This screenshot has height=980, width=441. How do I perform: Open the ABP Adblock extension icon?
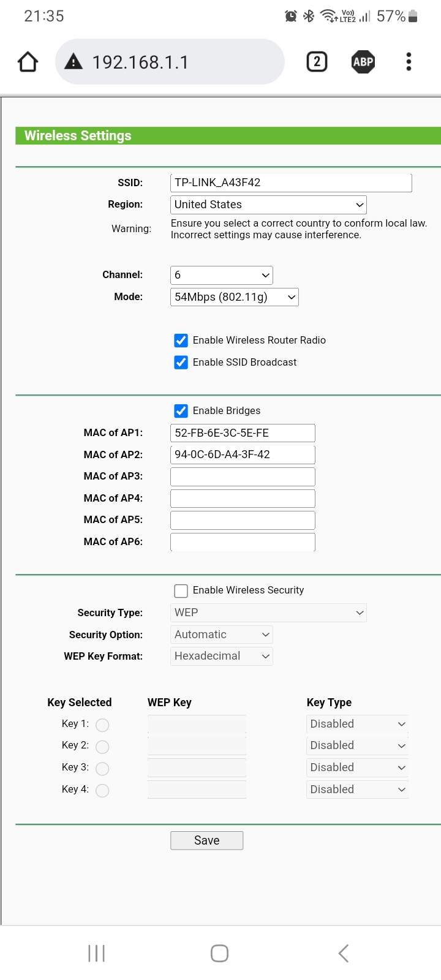tap(363, 62)
